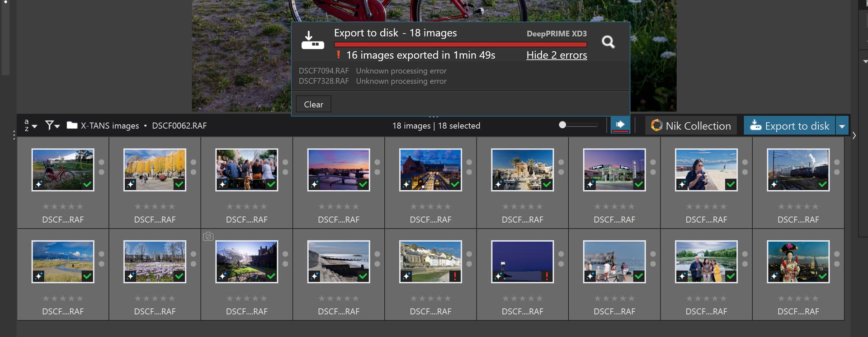The width and height of the screenshot is (868, 337).
Task: Expand the Export to disk options arrow
Action: pos(842,126)
